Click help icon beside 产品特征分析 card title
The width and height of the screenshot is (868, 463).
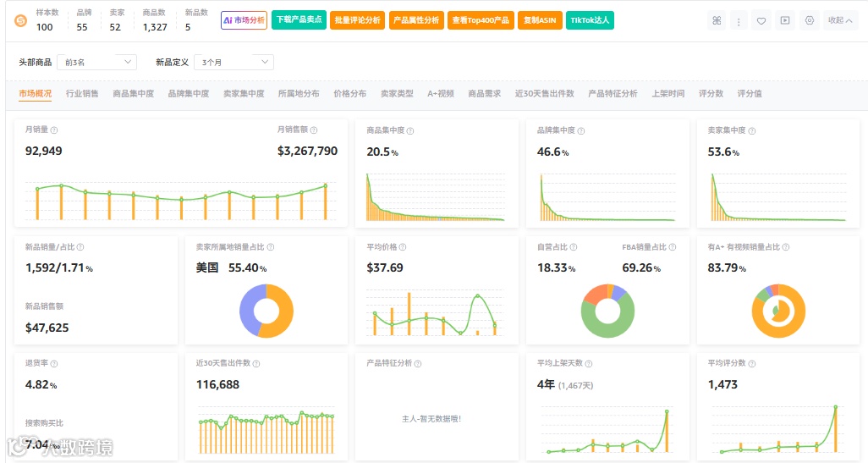tap(417, 363)
